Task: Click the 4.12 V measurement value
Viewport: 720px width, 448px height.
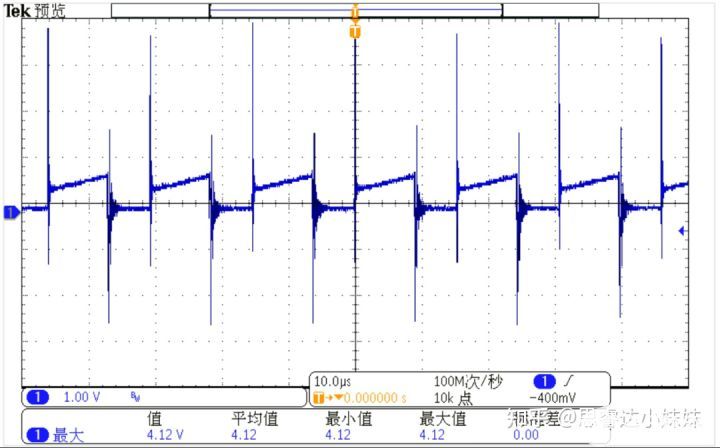Action: click(x=165, y=435)
